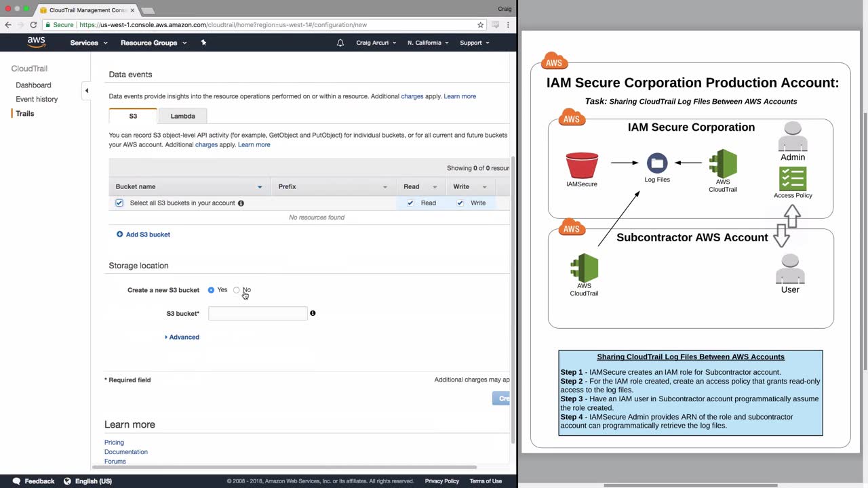Close the CloudTrail browser tab
This screenshot has height=488, width=868.
132,10
